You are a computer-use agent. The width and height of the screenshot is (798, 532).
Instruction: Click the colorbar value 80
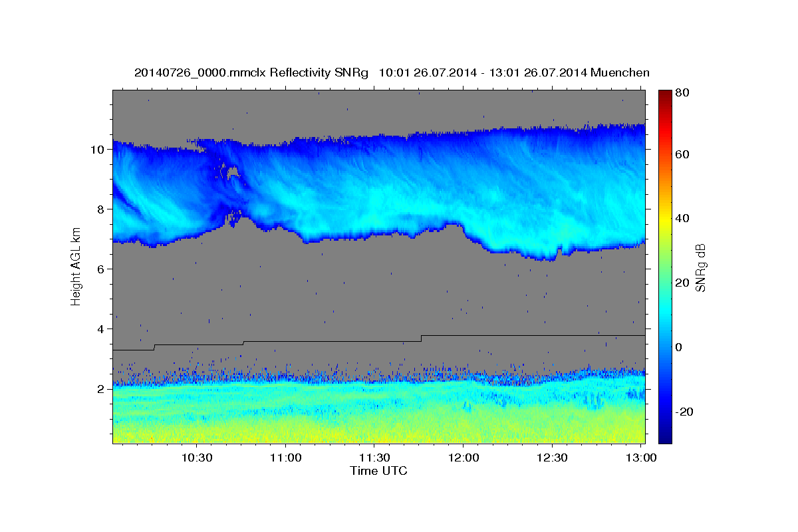click(x=682, y=93)
